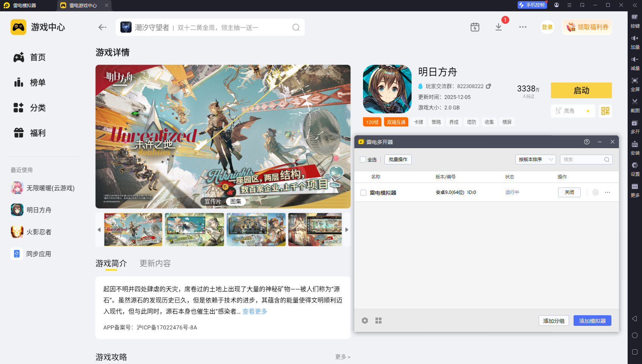Open 榜单 in the left sidebar
642x364 pixels.
pos(38,82)
